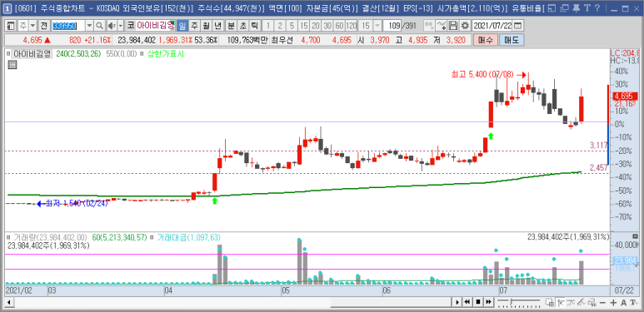This screenshot has height=312, width=644.
Task: Click the eraser tool in bottom toolbar
Action: pyautogui.click(x=592, y=303)
